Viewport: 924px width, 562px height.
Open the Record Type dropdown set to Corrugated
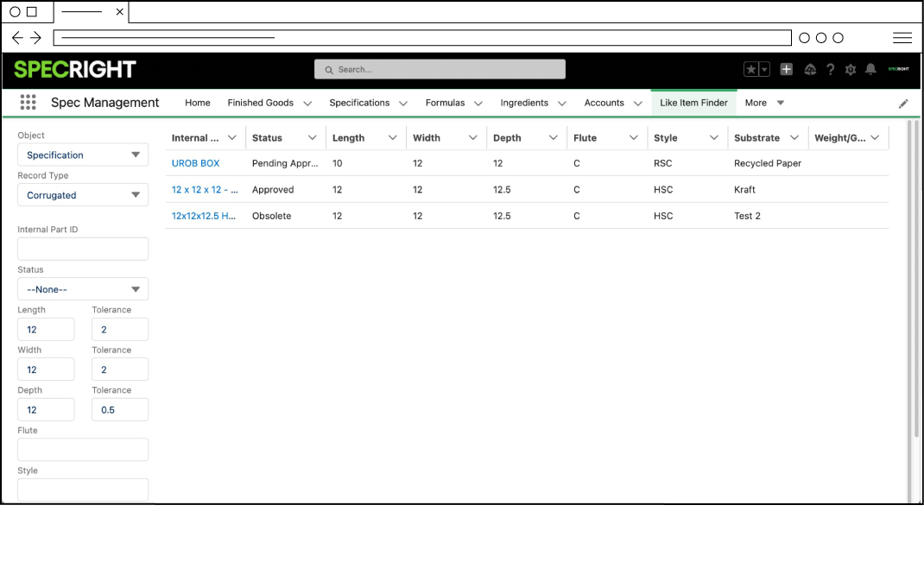click(x=82, y=195)
